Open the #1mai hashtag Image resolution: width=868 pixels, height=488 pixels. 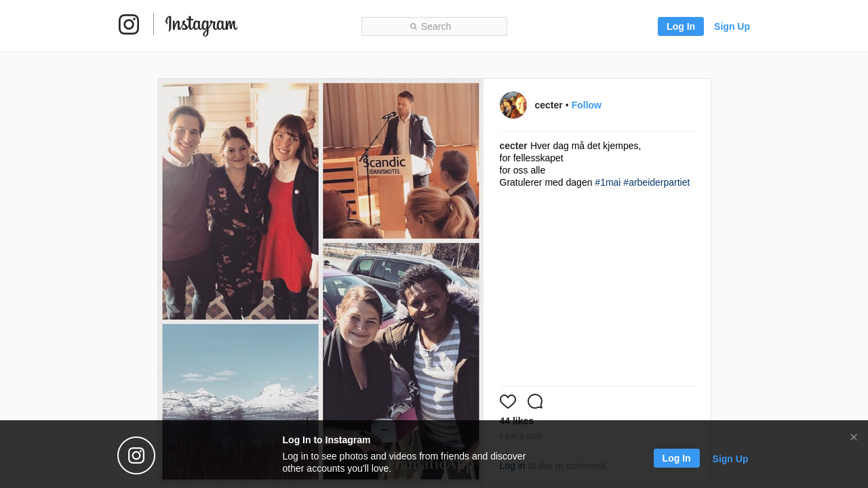[608, 182]
